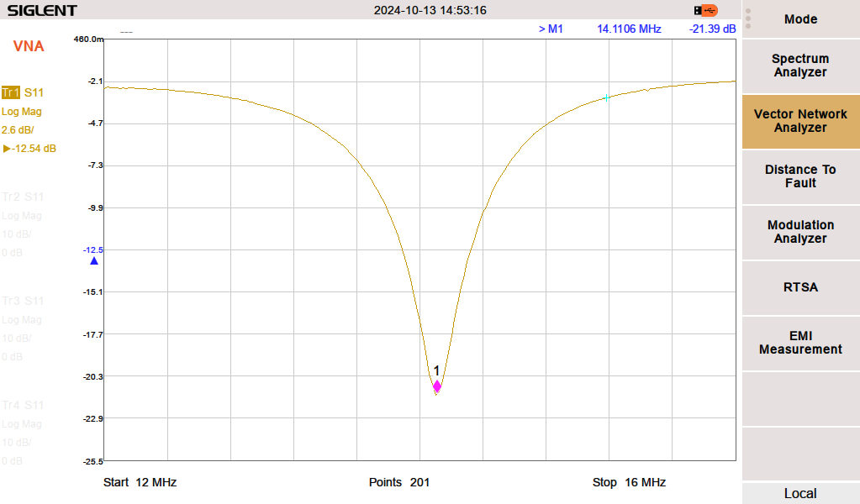Click the Stop 16 MHz frequency label
Image resolution: width=860 pixels, height=504 pixels.
coord(629,482)
